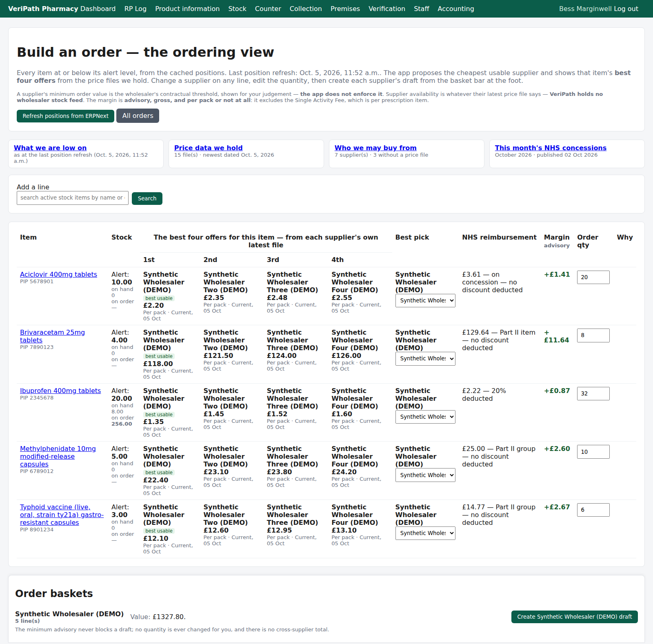Click Refresh positions from ERPNext

(x=65, y=116)
